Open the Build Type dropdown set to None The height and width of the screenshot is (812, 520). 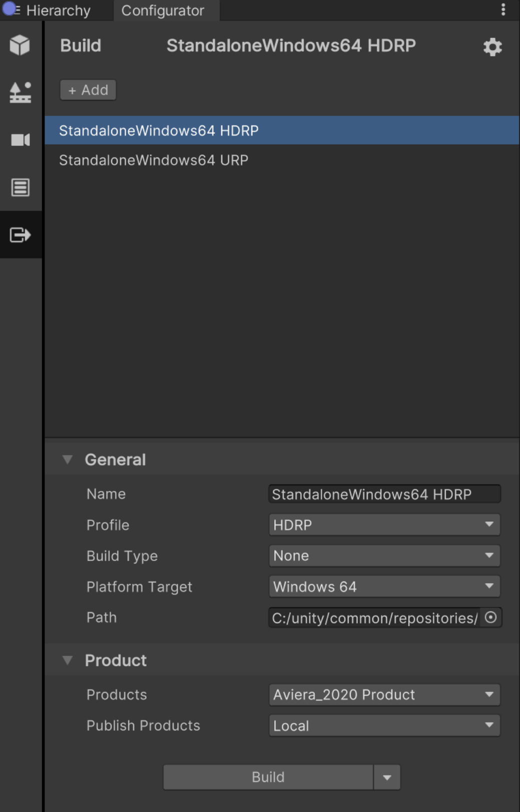click(x=384, y=555)
